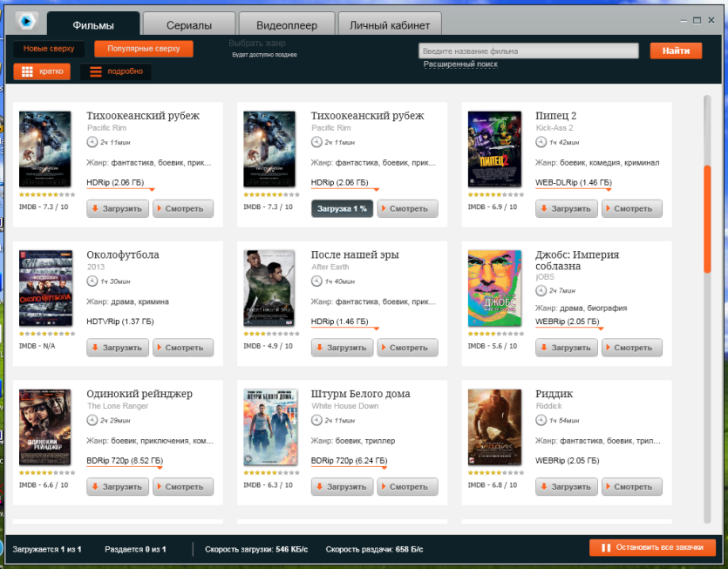Click the orange vertical scrollbar thumb
Viewport: 728px width, 569px height.
coord(707,219)
